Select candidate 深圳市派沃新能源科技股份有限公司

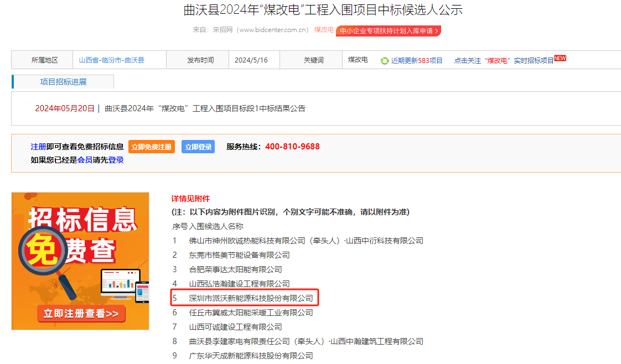[x=251, y=298]
